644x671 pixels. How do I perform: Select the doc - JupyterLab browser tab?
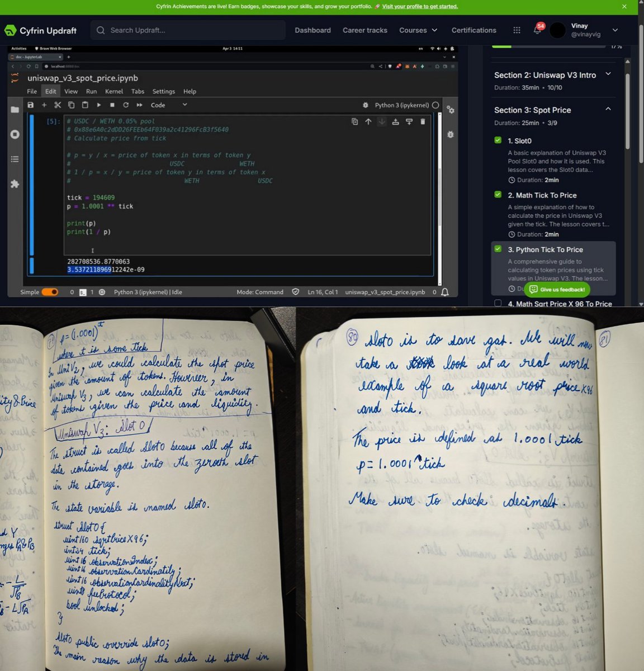click(37, 57)
